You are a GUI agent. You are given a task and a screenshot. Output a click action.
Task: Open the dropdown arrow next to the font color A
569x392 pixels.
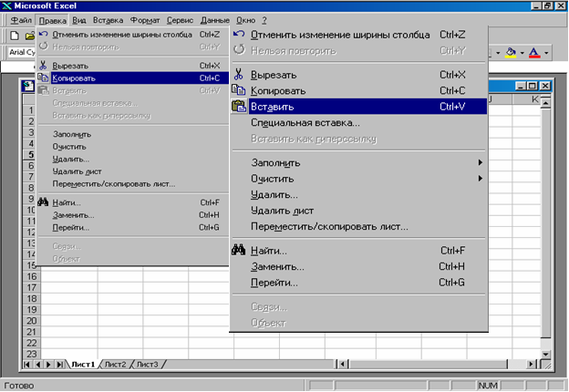tap(546, 53)
